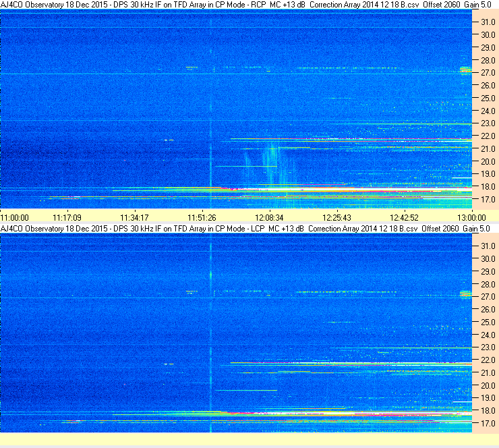Image resolution: width=499 pixels, height=448 pixels.
Task: Click the RCP spectrogram title text
Action: (x=245, y=5)
